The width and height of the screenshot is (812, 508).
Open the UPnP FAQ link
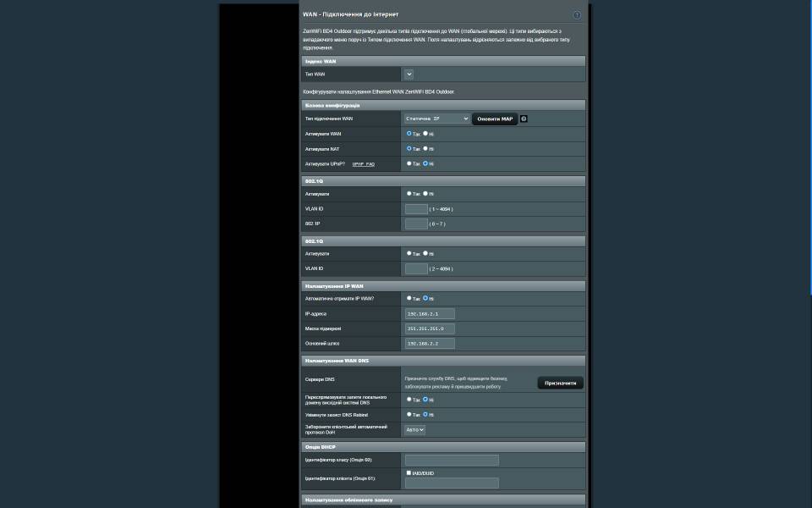click(x=363, y=163)
